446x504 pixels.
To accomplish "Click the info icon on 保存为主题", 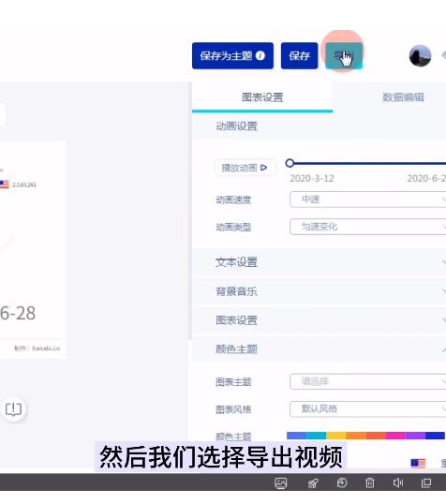I will pyautogui.click(x=260, y=55).
